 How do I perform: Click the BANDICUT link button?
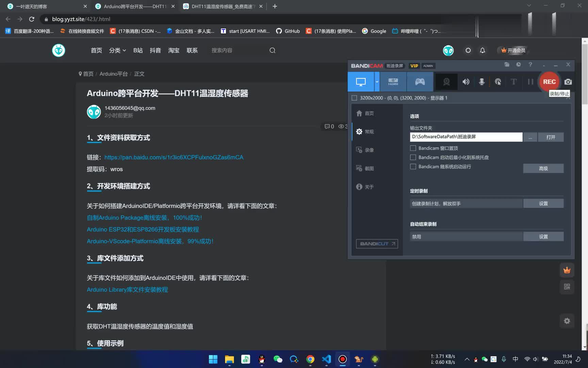point(377,244)
